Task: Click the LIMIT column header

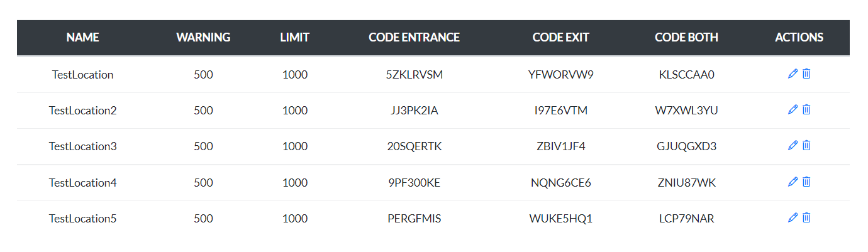Action: pyautogui.click(x=294, y=38)
